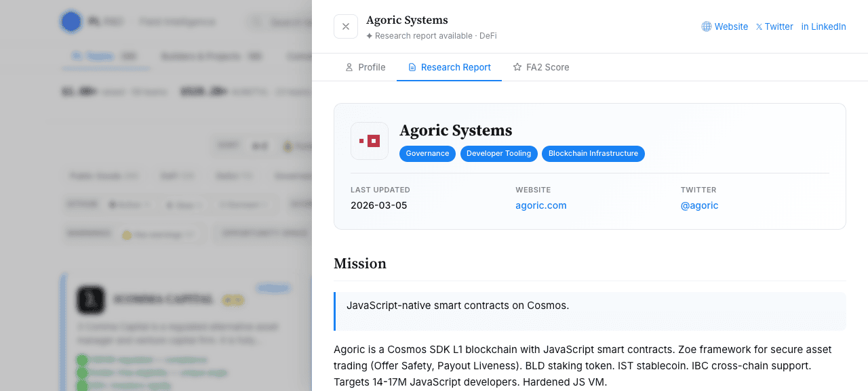Open the LinkedIn link in panel header

click(x=824, y=26)
